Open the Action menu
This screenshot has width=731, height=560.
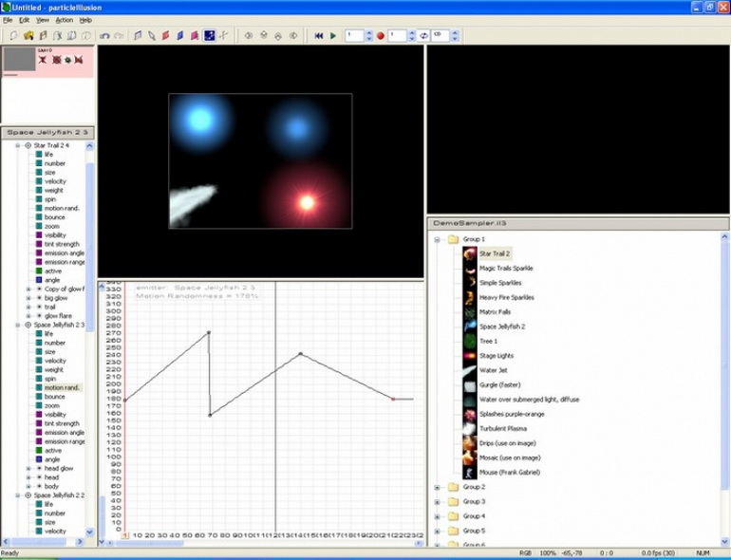click(x=64, y=19)
